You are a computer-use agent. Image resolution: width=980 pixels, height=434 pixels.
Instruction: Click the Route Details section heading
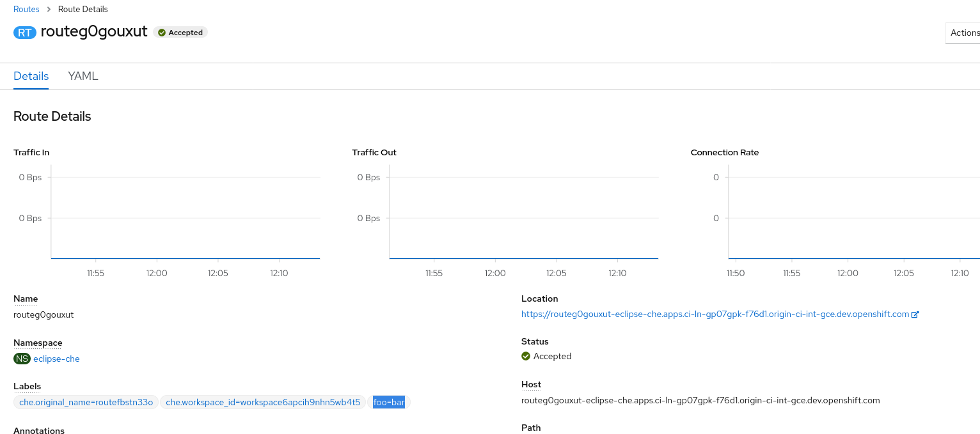click(52, 116)
